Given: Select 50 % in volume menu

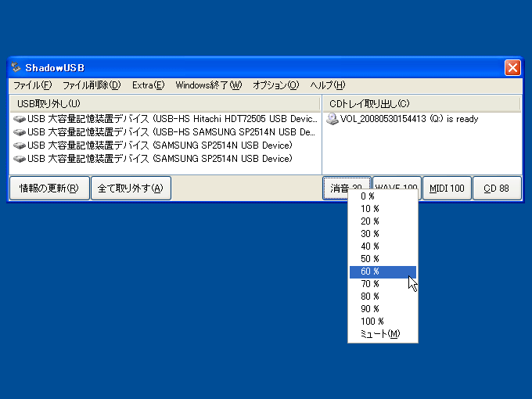Looking at the screenshot, I should click(383, 259).
